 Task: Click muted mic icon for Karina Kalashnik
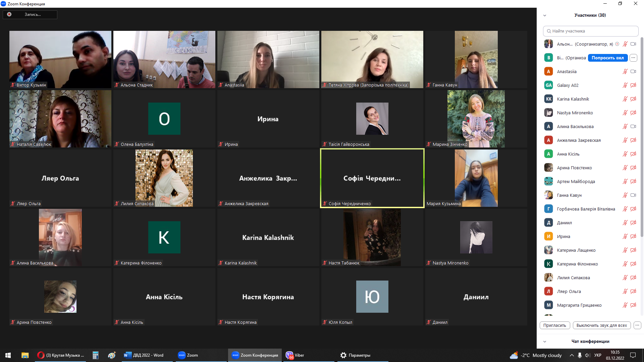[625, 99]
